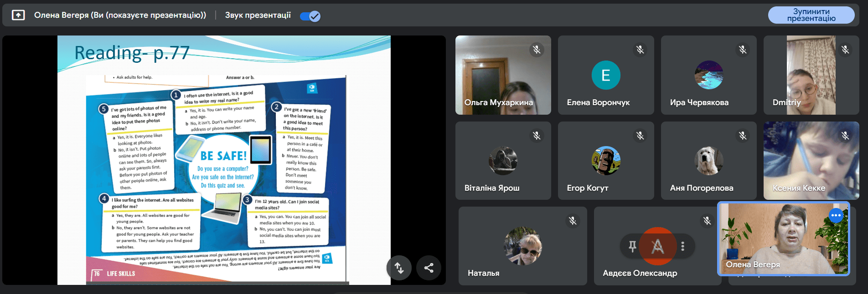The height and width of the screenshot is (294, 868).
Task: Click muted mic icon on Егор Когут tile
Action: tap(640, 135)
